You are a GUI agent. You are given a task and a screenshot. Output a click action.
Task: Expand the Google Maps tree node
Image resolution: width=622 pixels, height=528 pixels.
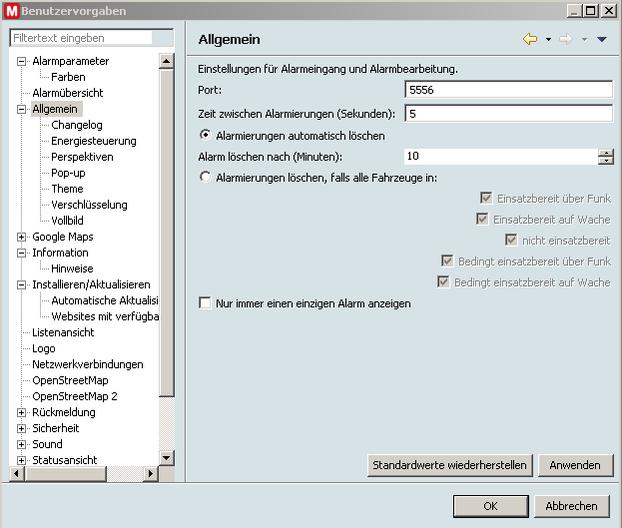point(22,237)
